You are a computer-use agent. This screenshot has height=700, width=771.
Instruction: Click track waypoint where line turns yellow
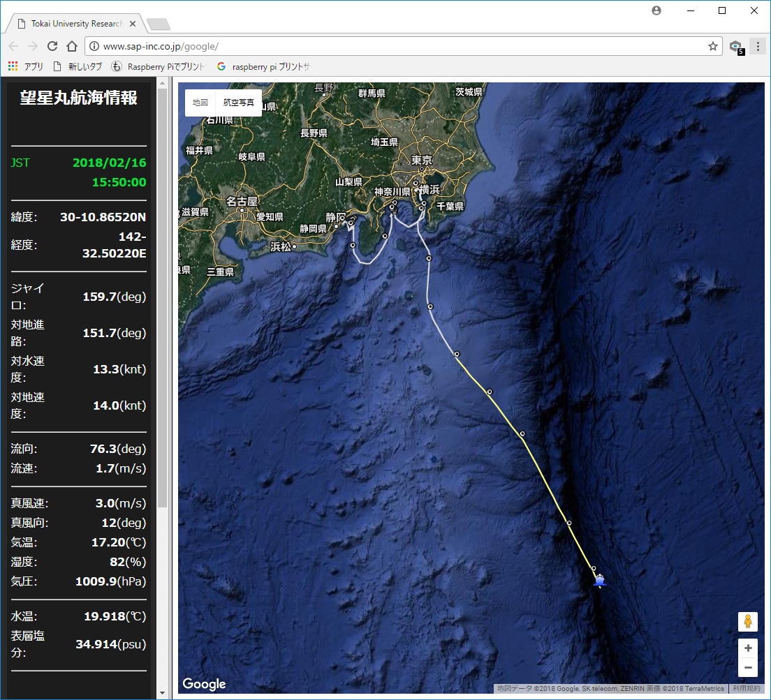click(457, 354)
